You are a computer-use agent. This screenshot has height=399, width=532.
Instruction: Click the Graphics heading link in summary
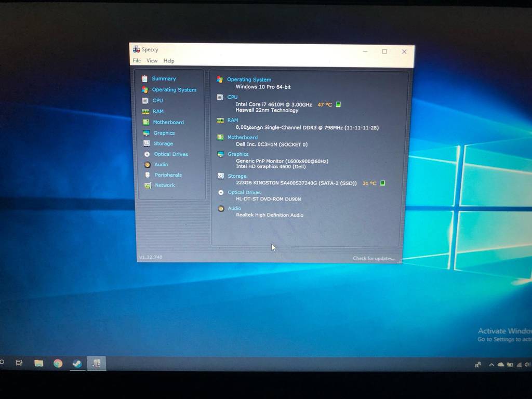(x=238, y=154)
